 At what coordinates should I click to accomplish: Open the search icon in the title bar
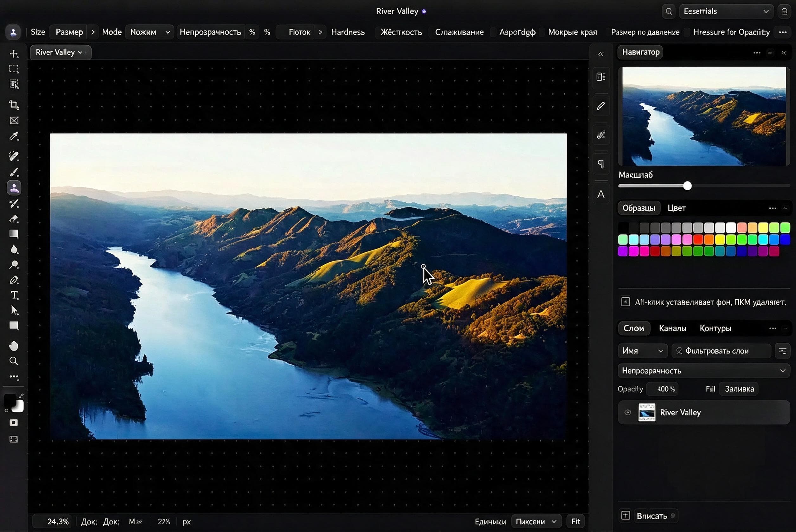(x=669, y=11)
